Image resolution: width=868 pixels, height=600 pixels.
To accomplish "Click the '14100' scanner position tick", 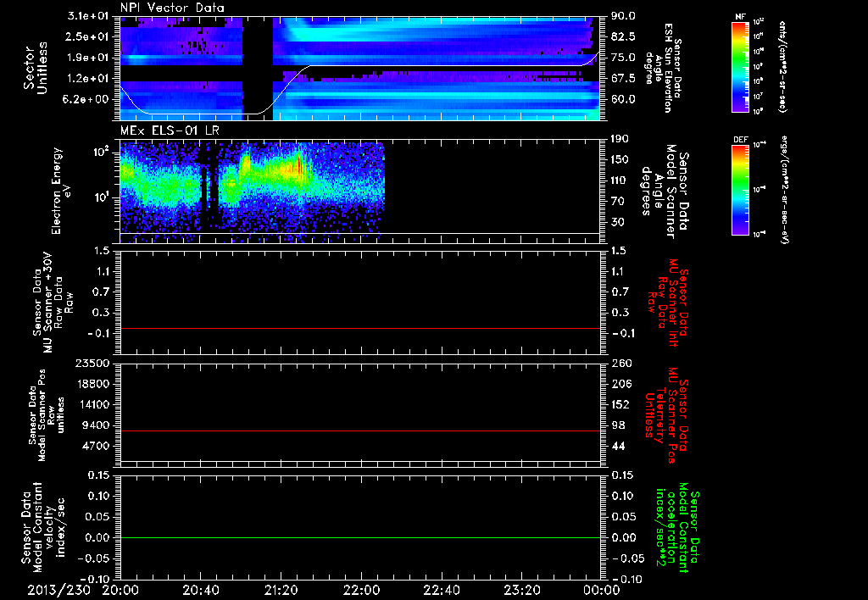I will coord(92,404).
